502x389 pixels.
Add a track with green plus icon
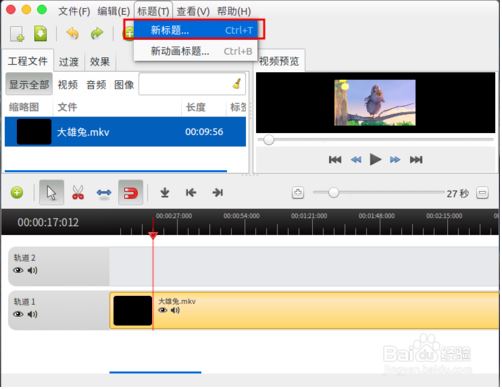[17, 192]
